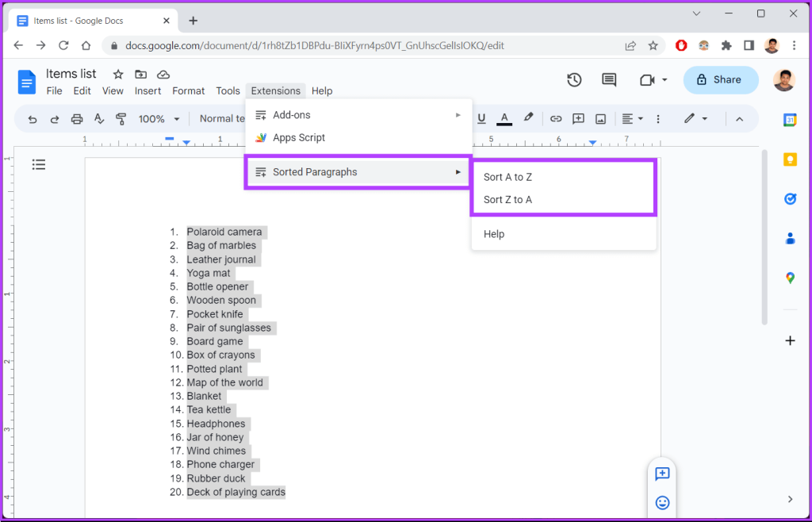Screen dimensions: 812x522
Task: Click the Undo arrow in the toolbar
Action: point(33,119)
